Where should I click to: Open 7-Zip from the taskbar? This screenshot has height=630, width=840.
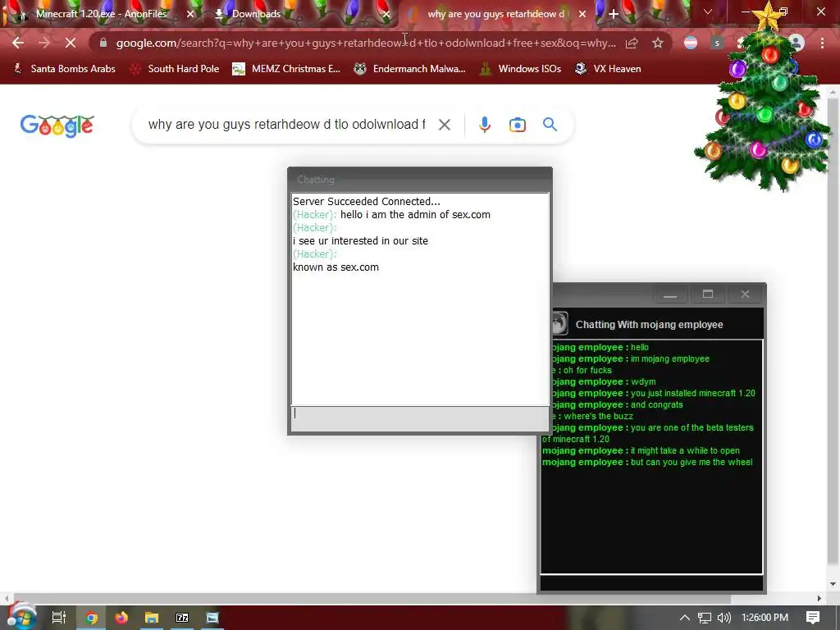[182, 618]
